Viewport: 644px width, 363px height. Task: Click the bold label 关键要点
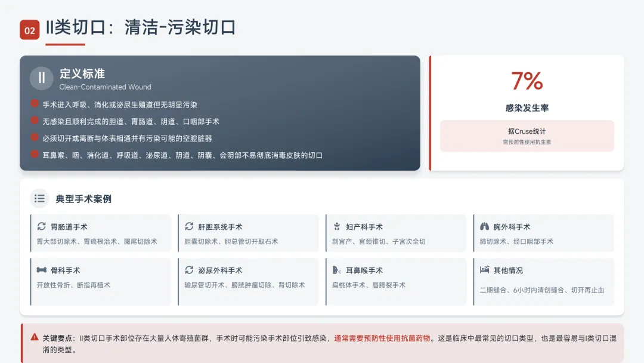pyautogui.click(x=57, y=339)
